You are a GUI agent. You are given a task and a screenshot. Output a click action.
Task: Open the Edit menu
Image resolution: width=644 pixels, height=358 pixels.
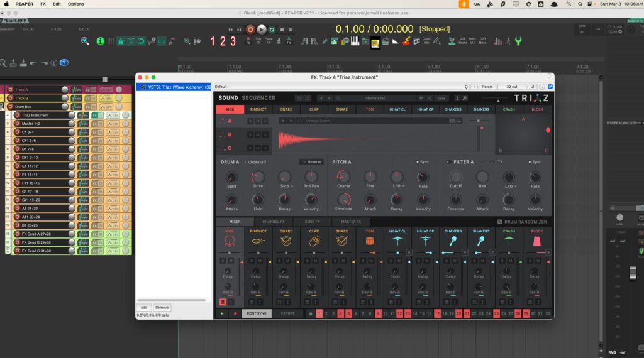tap(57, 4)
